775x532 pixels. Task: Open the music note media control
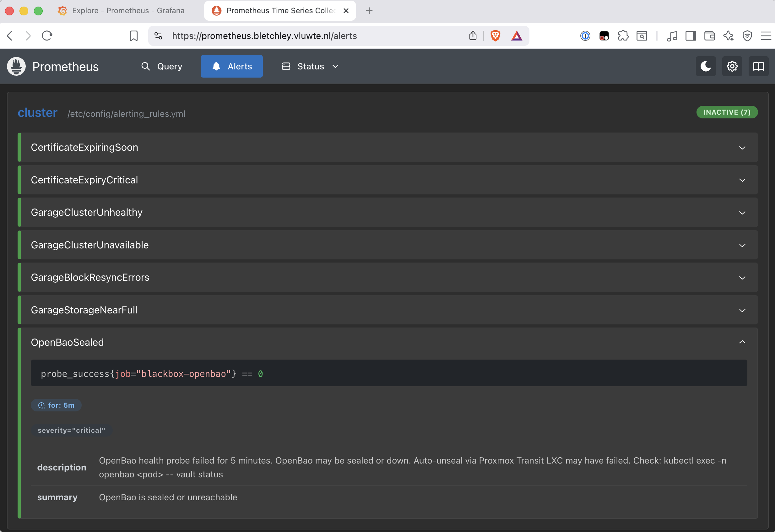(x=672, y=36)
